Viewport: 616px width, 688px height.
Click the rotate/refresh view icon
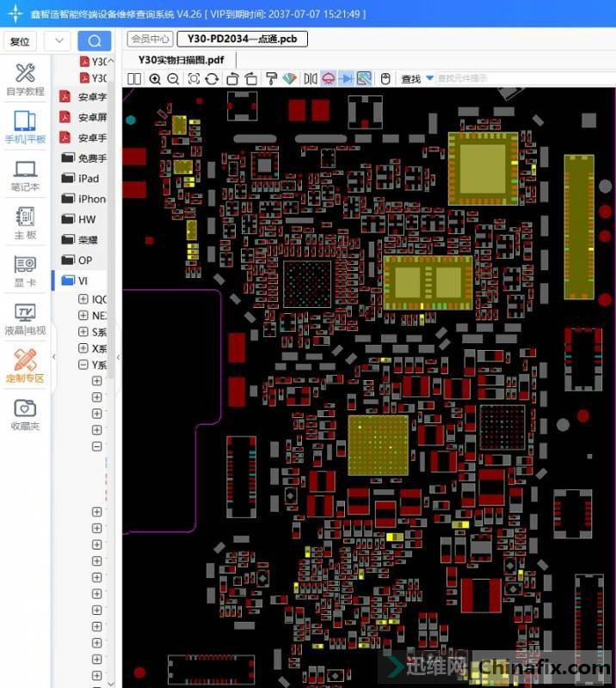[212, 79]
